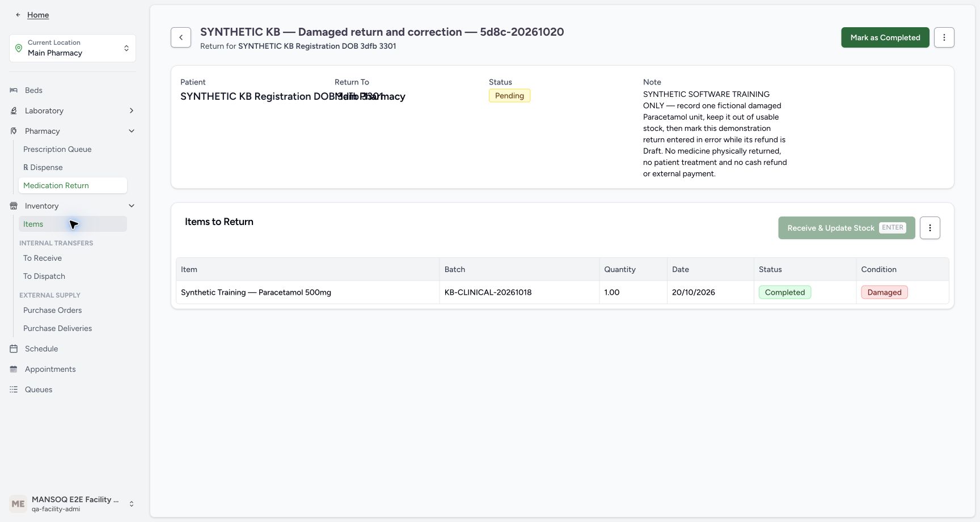The height and width of the screenshot is (522, 980).
Task: Click the Queues list icon
Action: coord(14,389)
